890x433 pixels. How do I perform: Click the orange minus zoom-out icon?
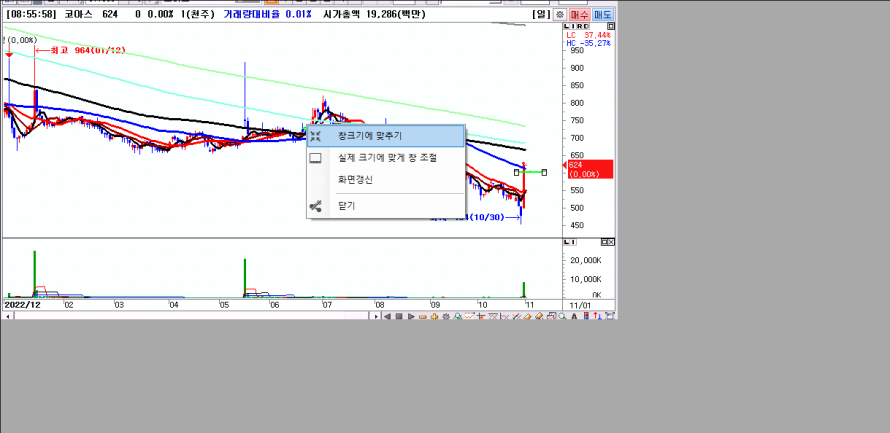(x=423, y=317)
